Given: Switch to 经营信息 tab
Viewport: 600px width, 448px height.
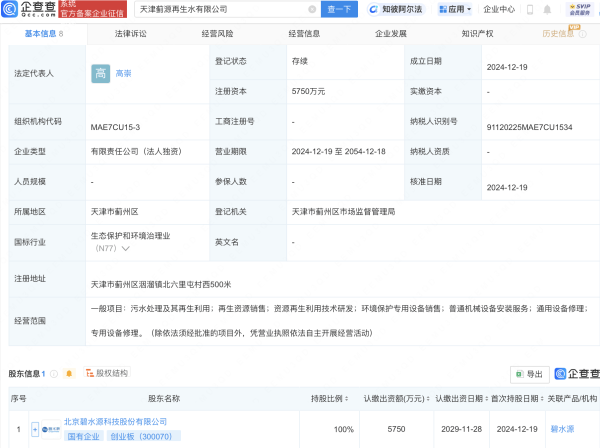Looking at the screenshot, I should coord(304,34).
